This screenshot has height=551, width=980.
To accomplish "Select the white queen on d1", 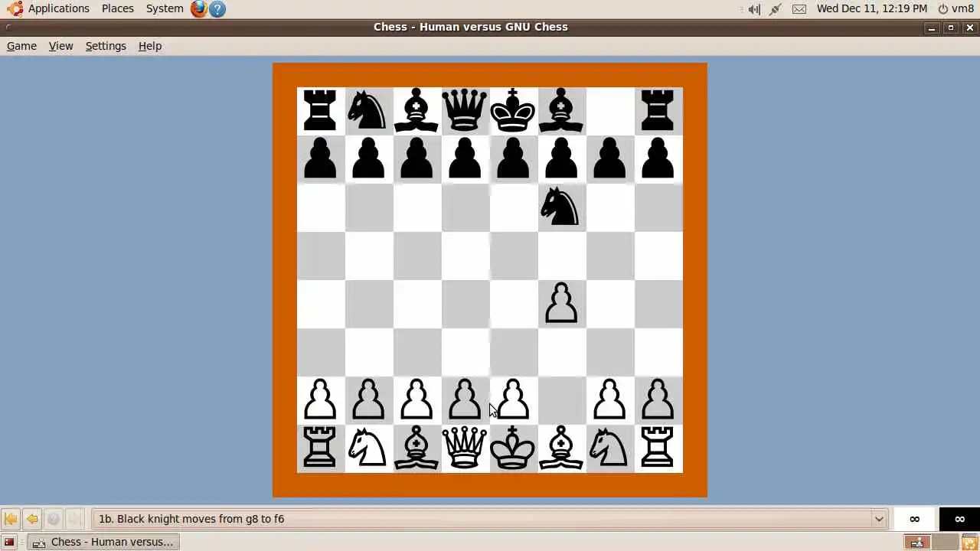I will [465, 448].
